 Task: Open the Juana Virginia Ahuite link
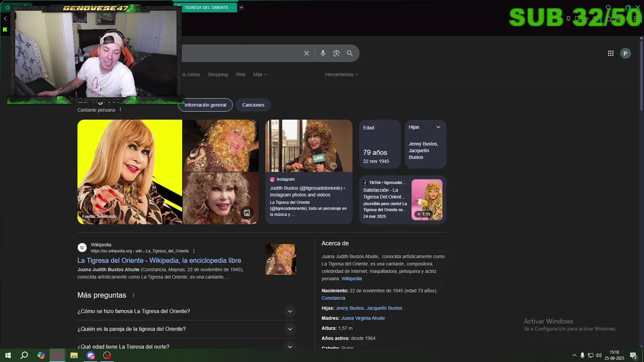pos(363,318)
